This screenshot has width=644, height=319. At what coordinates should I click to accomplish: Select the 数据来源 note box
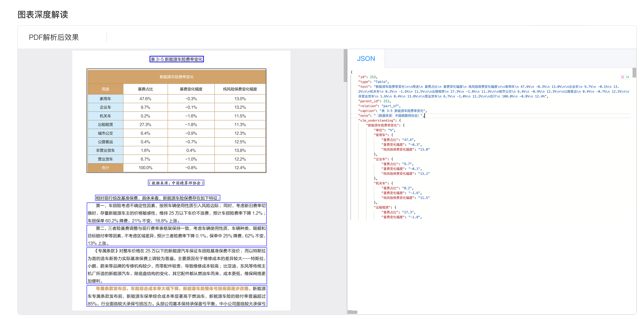point(176,183)
